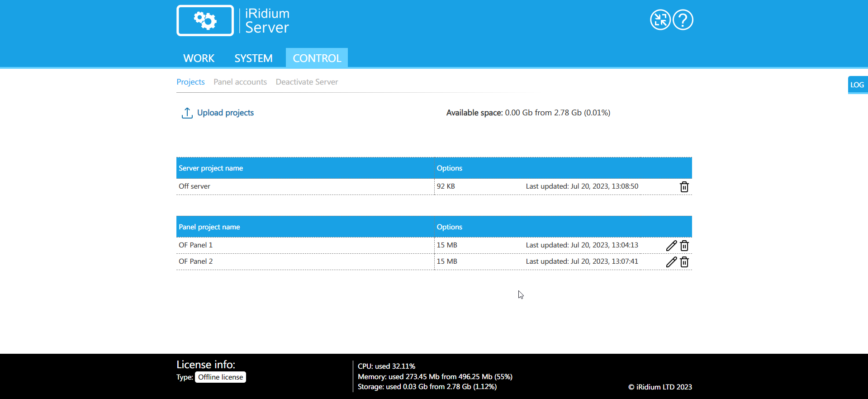Select the CONTROL tab
Screen dimensions: 868x399
[x=317, y=58]
